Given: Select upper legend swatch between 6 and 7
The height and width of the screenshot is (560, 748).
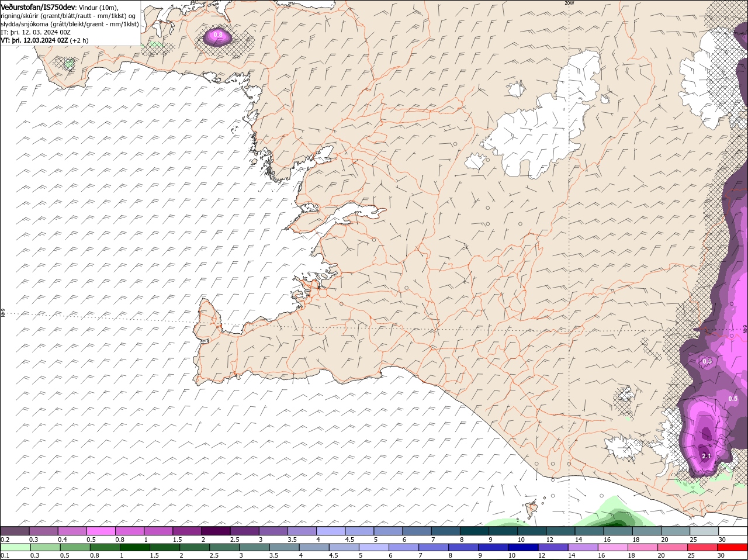Looking at the screenshot, I should 417,531.
